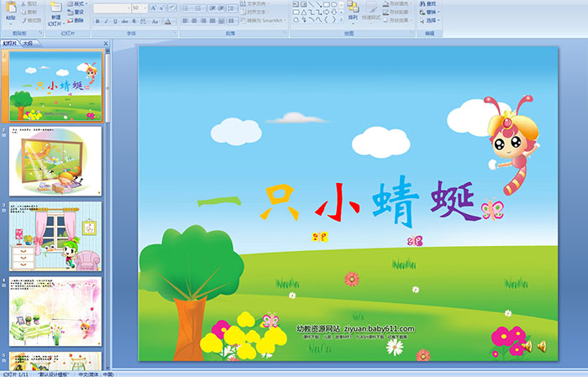Screen dimensions: 588x377
Task: Open the font name dropdown
Action: 112,8
